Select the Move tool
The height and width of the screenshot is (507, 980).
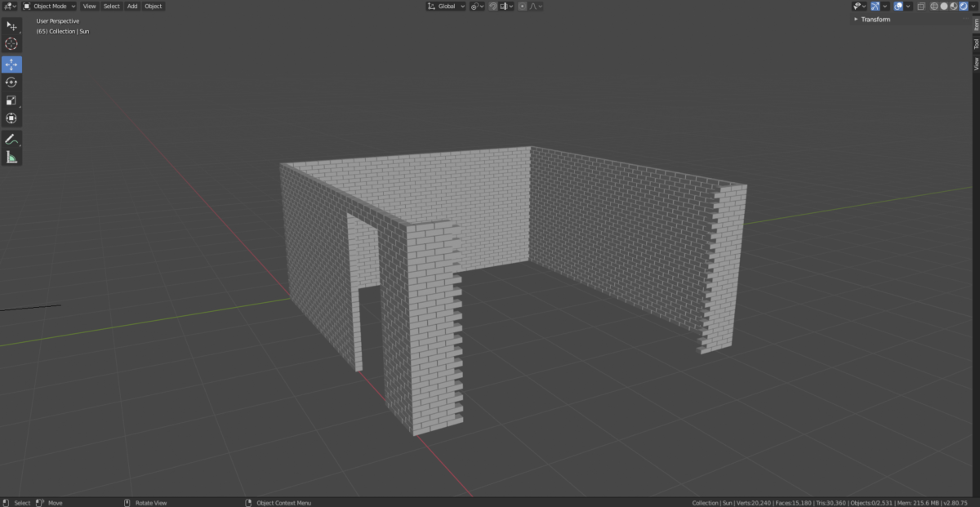[x=11, y=64]
